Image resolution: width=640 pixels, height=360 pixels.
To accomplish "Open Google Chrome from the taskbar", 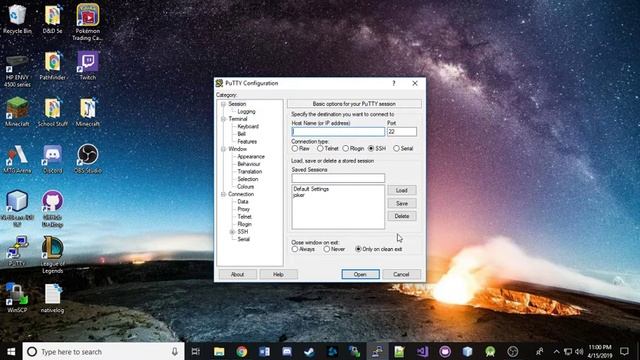I will pyautogui.click(x=242, y=351).
